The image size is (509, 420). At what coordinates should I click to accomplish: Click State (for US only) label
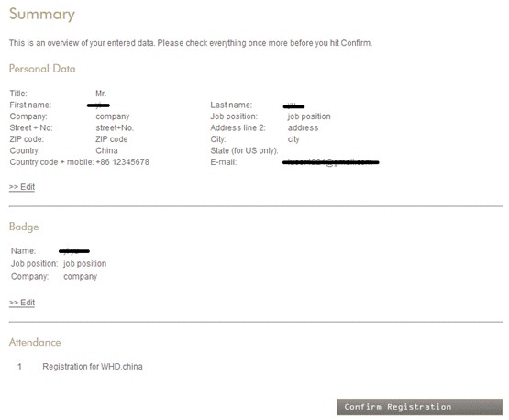click(x=244, y=150)
